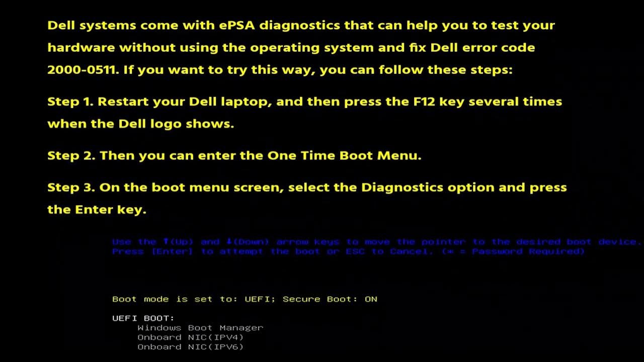The height and width of the screenshot is (362, 644).
Task: Click 'when the Dell logo shows.' line
Action: pos(140,124)
